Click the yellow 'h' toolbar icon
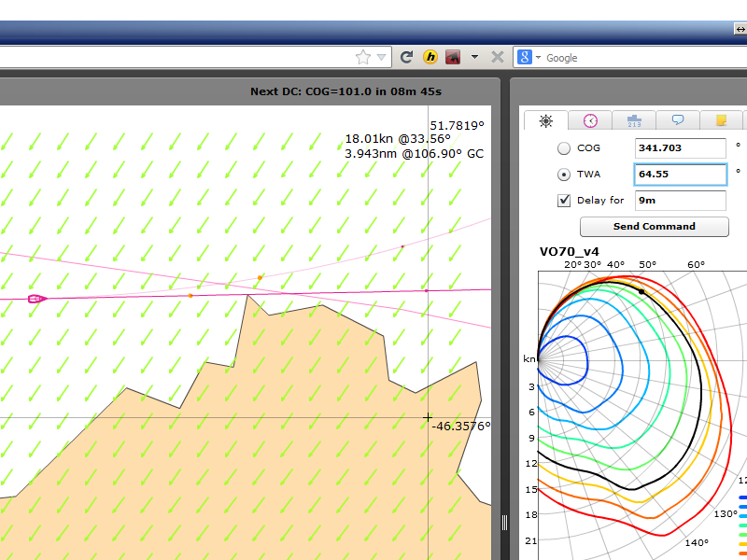747x560 pixels. coord(430,58)
